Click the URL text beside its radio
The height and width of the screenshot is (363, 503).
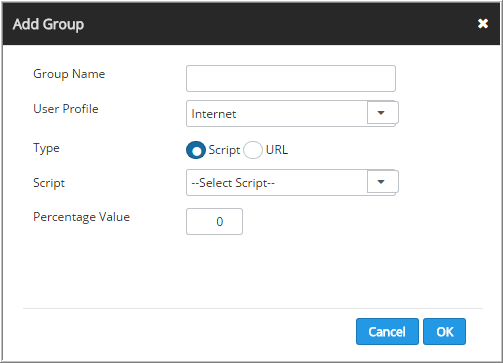click(x=277, y=150)
